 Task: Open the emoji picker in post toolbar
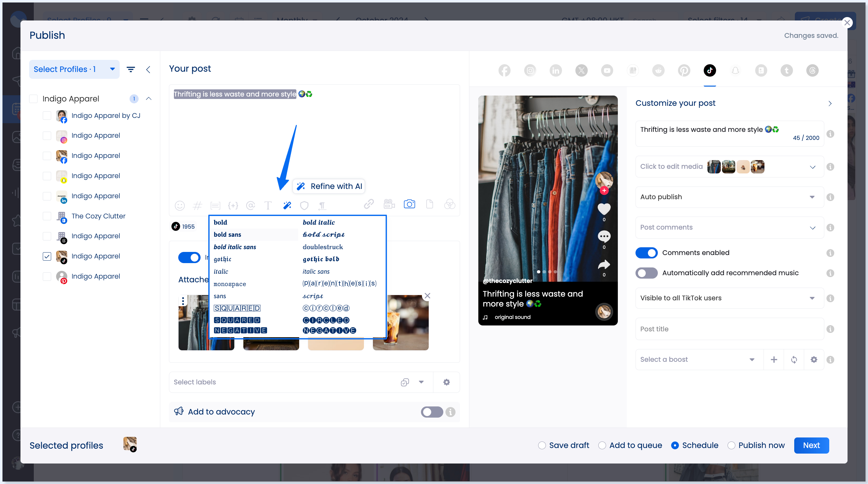[179, 205]
